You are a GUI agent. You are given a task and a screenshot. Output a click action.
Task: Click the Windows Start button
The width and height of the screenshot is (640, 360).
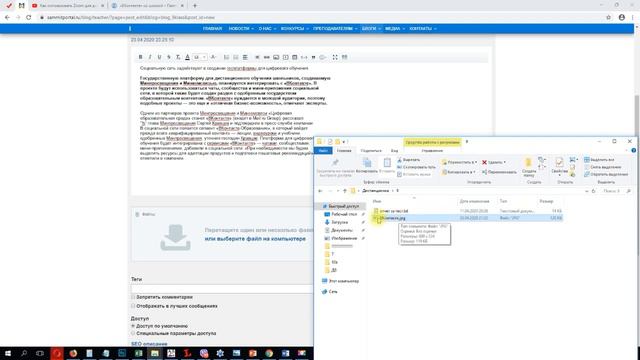pos(8,353)
